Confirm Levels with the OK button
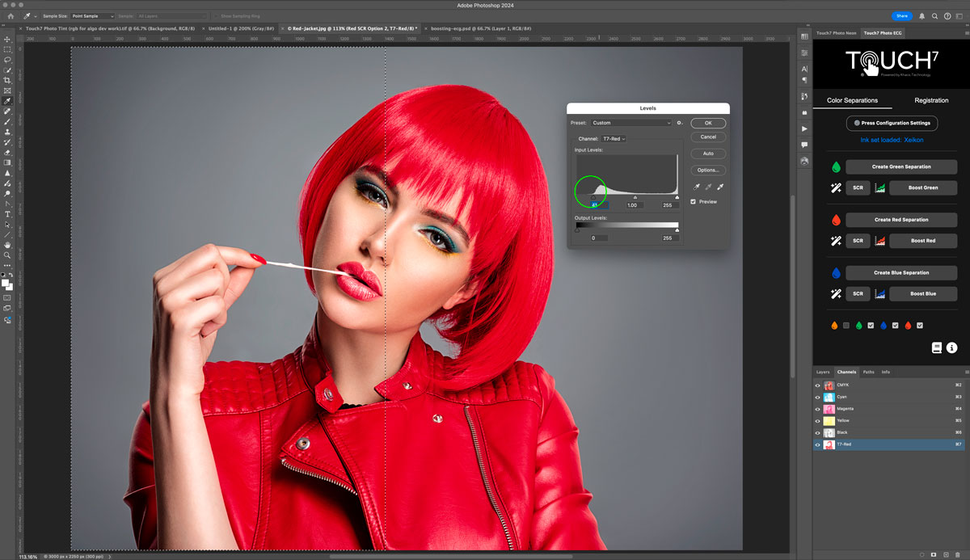Image resolution: width=970 pixels, height=560 pixels. (x=708, y=123)
